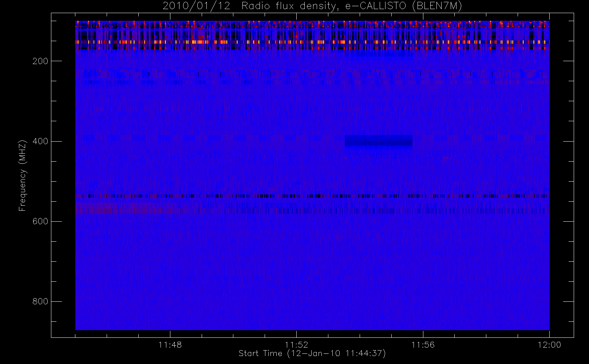Click the "11:52" time tick label
Image resolution: width=589 pixels, height=364 pixels.
pos(296,345)
